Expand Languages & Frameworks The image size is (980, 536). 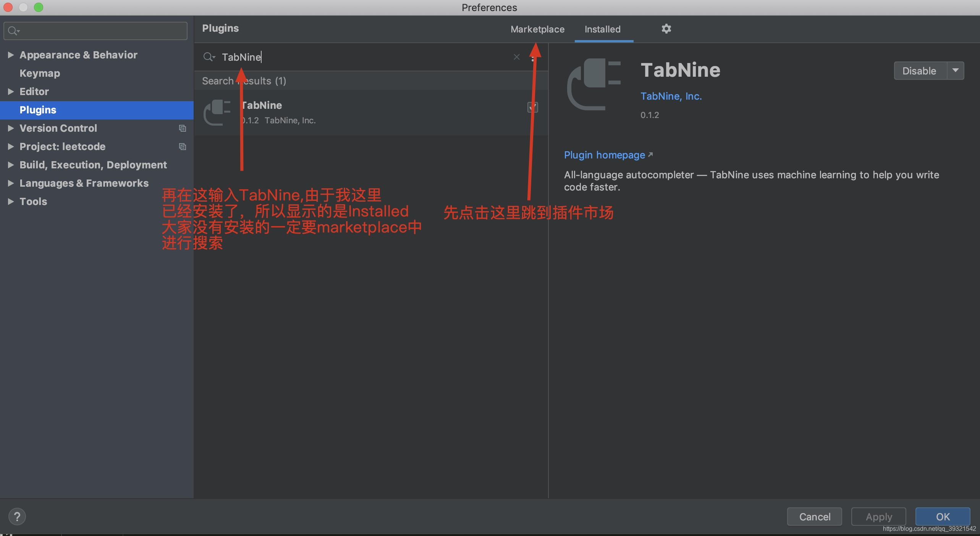pyautogui.click(x=11, y=183)
